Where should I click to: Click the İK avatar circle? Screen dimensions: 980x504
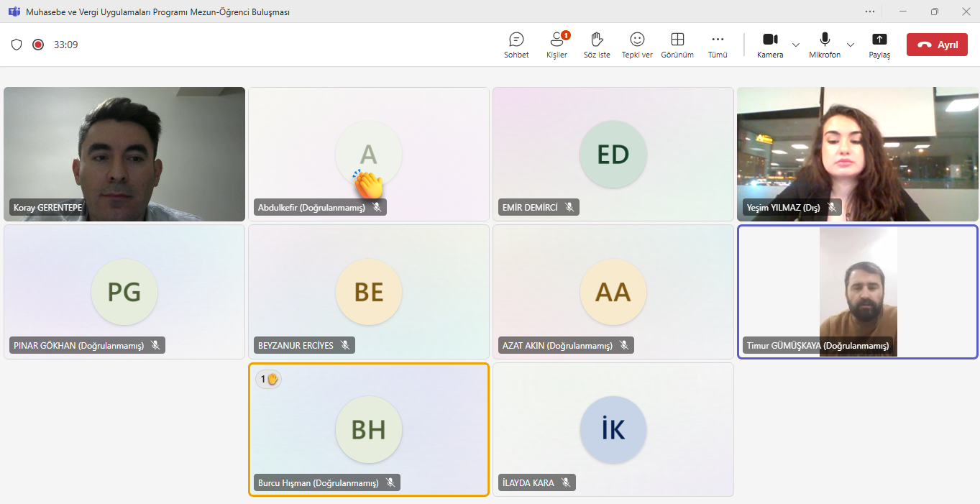pyautogui.click(x=613, y=429)
